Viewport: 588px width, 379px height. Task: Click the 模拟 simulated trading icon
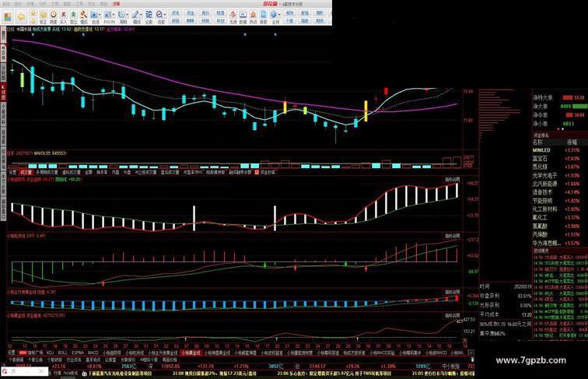[x=84, y=16]
